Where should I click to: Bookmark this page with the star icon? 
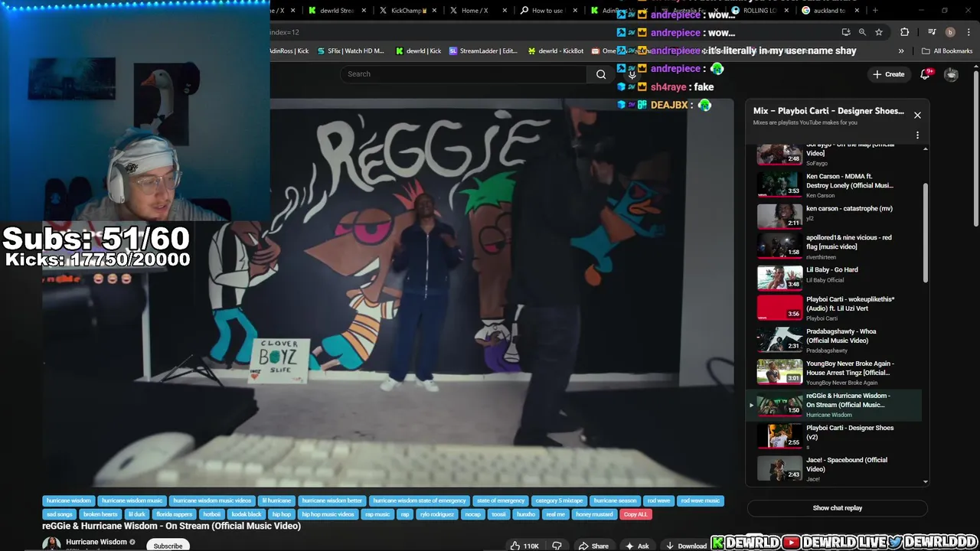pos(879,32)
